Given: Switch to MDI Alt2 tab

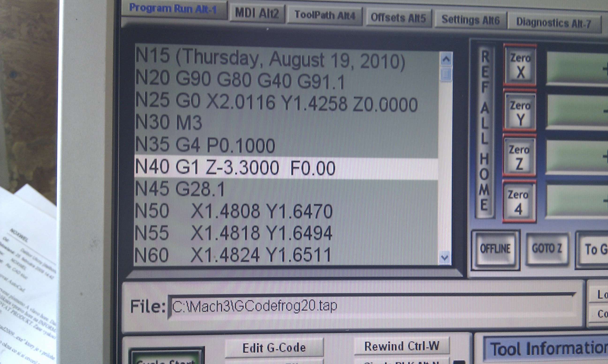Looking at the screenshot, I should tap(257, 13).
